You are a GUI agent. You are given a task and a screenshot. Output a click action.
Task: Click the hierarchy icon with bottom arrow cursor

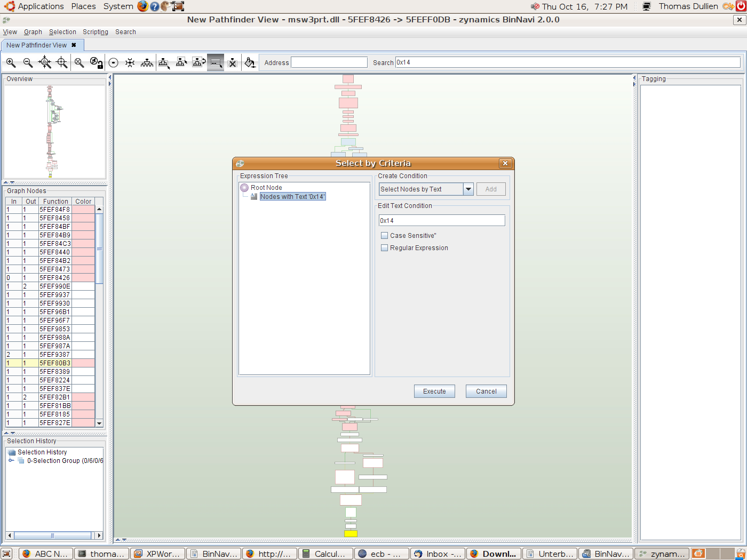click(x=164, y=62)
